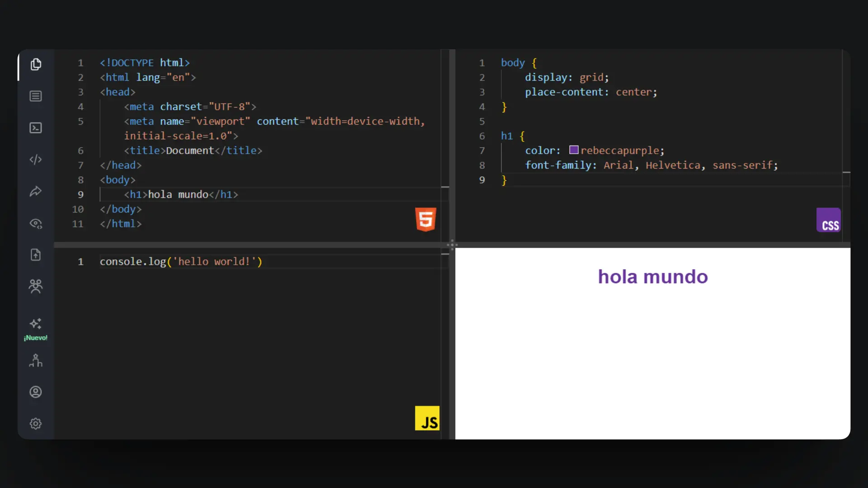
Task: Click the rebeccapurple color swatch
Action: pyautogui.click(x=573, y=150)
